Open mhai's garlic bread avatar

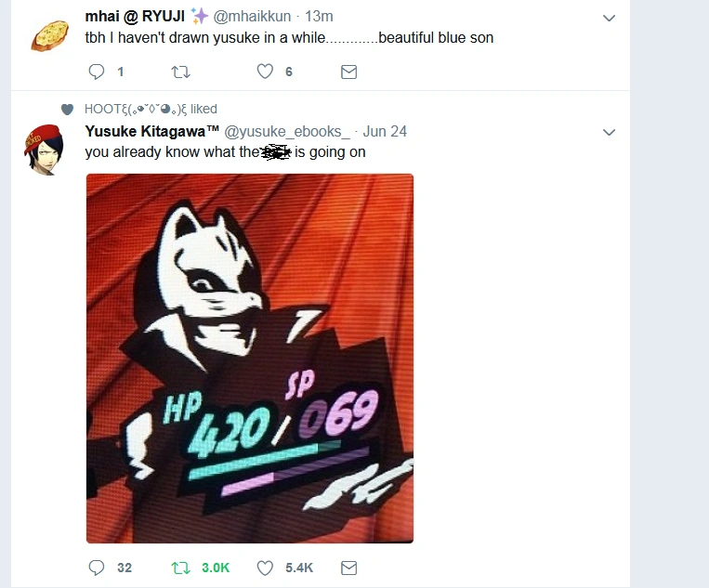pyautogui.click(x=50, y=35)
